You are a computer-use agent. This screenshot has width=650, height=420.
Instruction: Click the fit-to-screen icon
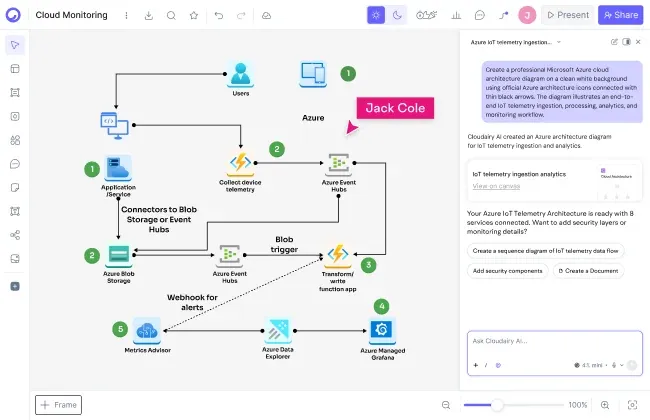click(x=632, y=405)
